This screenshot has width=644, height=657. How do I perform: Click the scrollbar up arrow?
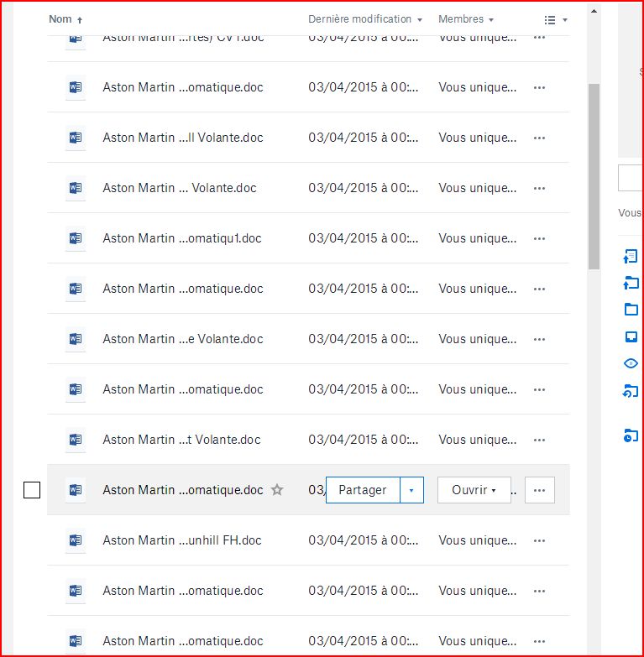pyautogui.click(x=594, y=11)
